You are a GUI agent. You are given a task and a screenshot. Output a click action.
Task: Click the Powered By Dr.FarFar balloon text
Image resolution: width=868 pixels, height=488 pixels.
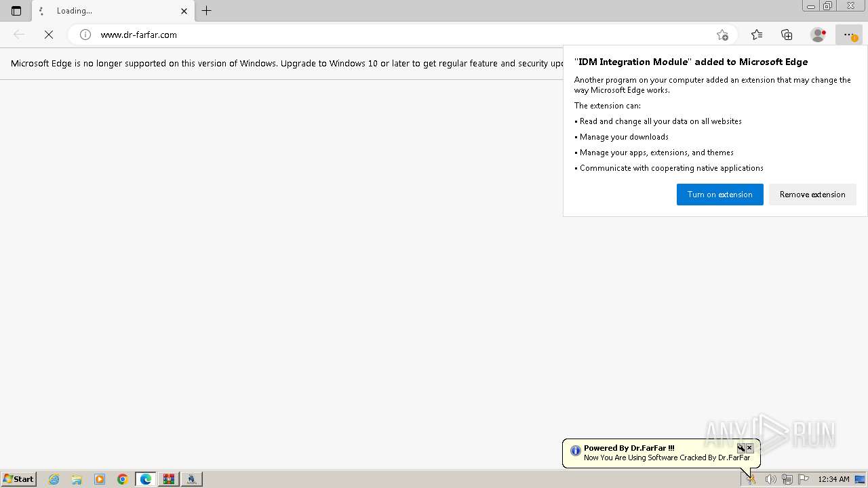629,448
